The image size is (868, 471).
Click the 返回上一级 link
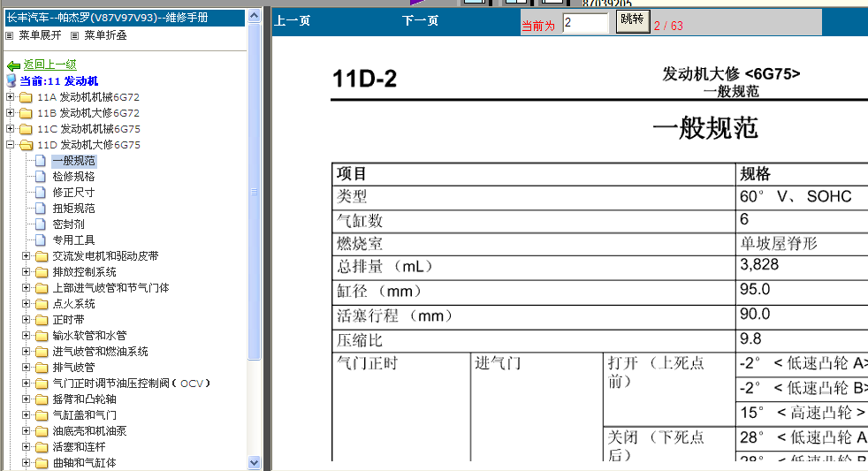(49, 65)
